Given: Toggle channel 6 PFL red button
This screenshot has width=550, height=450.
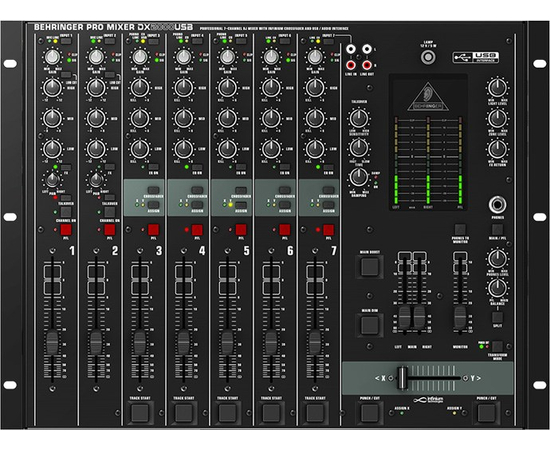Looking at the screenshot, I should click(284, 230).
